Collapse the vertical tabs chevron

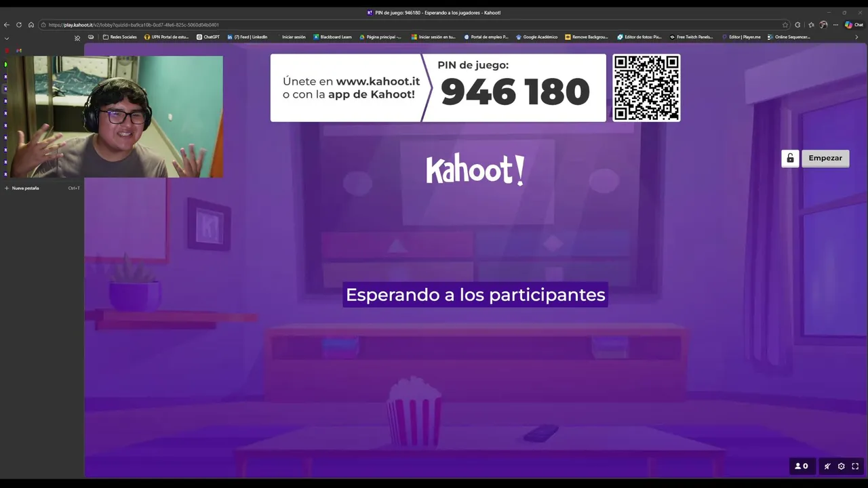point(7,39)
